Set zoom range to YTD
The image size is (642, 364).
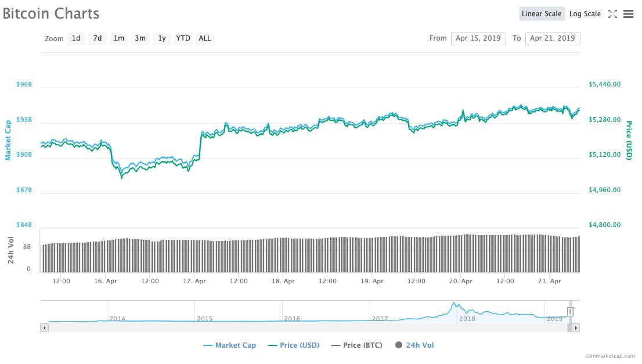(183, 38)
